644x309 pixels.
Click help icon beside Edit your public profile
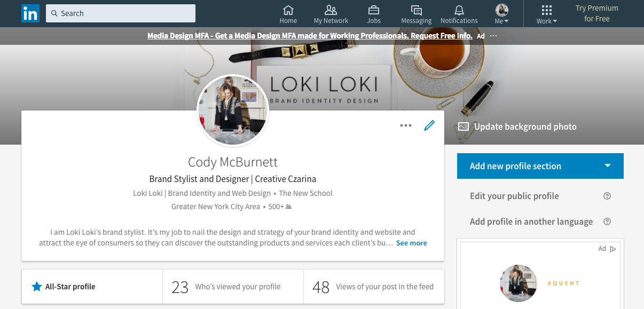coord(607,196)
